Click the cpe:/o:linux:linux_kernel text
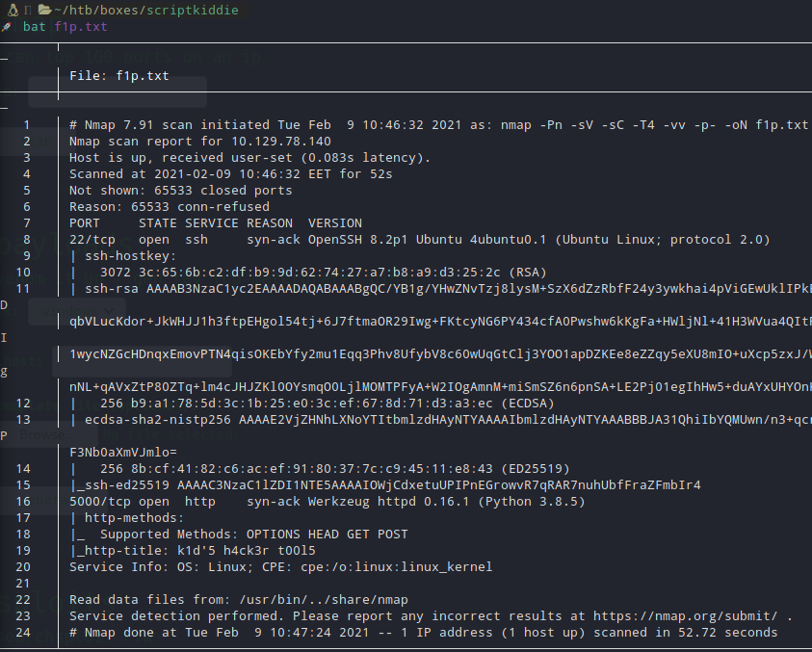The image size is (812, 652). (x=396, y=567)
